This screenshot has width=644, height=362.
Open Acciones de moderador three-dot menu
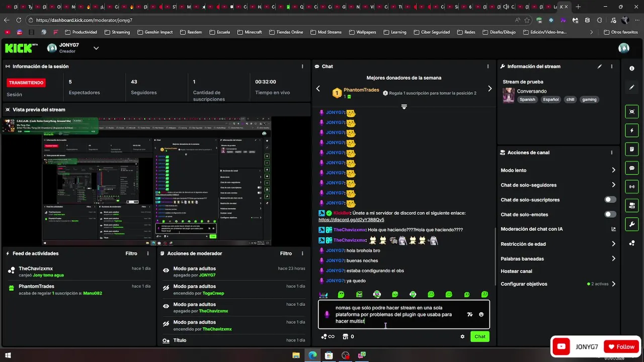point(302,253)
